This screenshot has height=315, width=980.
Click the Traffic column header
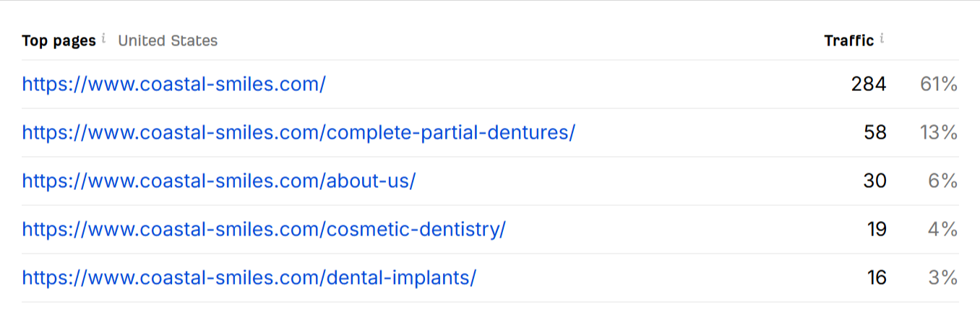pyautogui.click(x=848, y=40)
